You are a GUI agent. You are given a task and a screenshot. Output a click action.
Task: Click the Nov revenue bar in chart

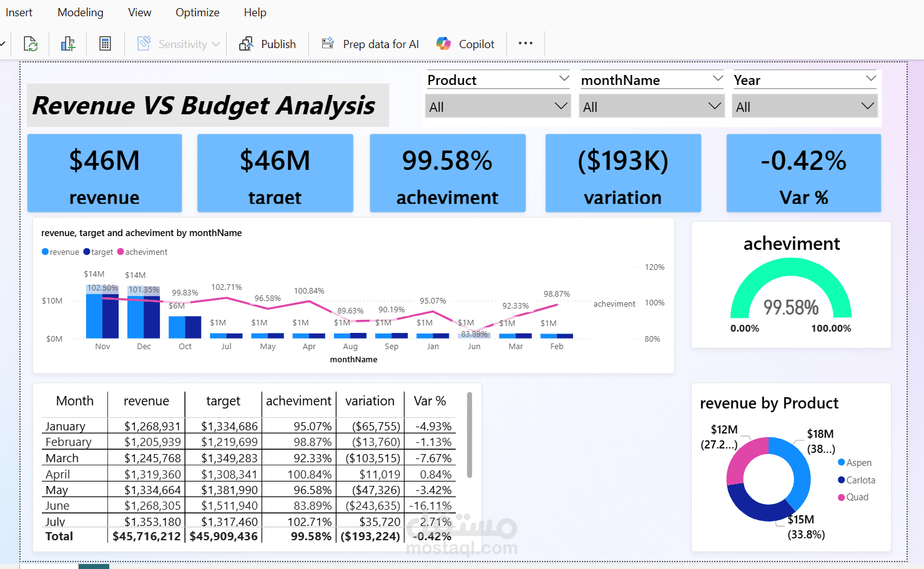click(x=94, y=312)
